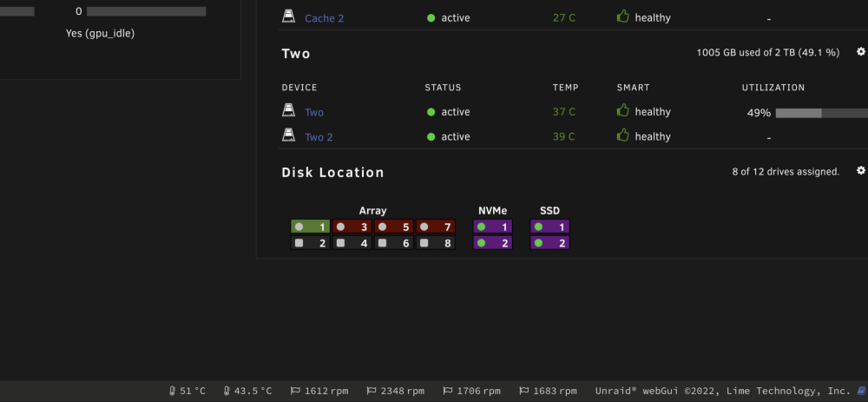
Task: Select Array slot 2 in Disk Location
Action: point(311,242)
